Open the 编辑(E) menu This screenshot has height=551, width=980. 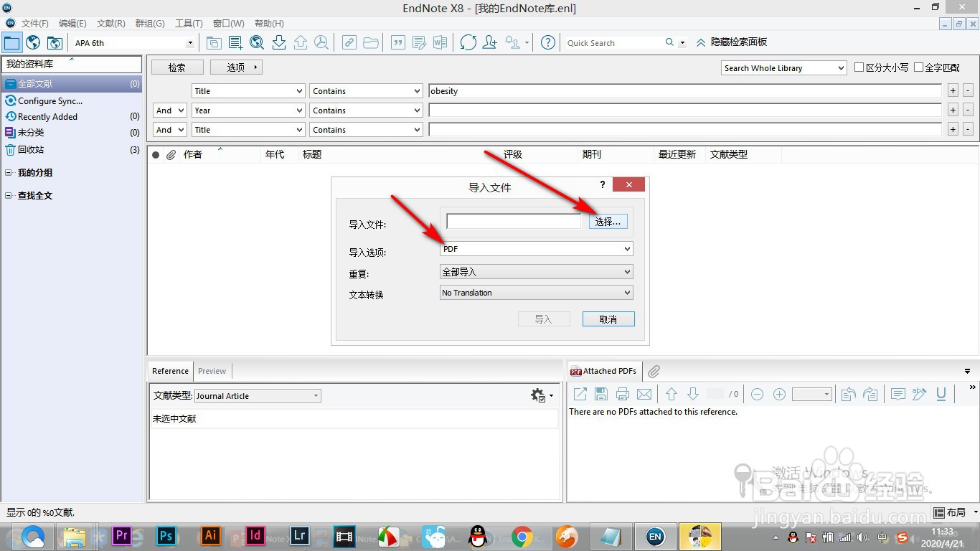tap(72, 24)
